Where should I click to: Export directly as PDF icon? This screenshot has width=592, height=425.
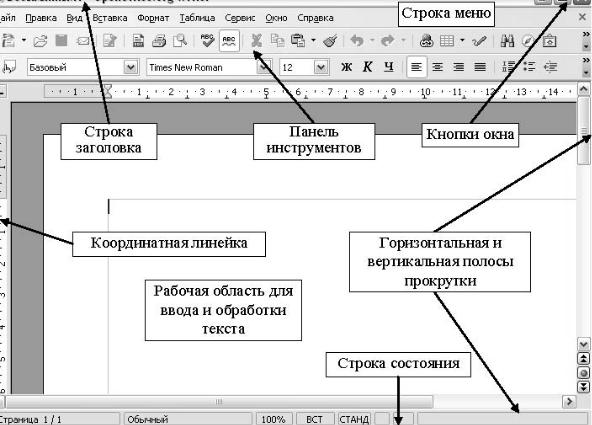(138, 41)
